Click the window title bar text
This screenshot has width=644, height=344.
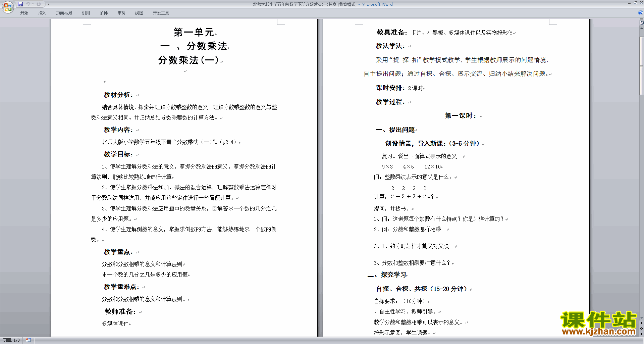tap(323, 4)
